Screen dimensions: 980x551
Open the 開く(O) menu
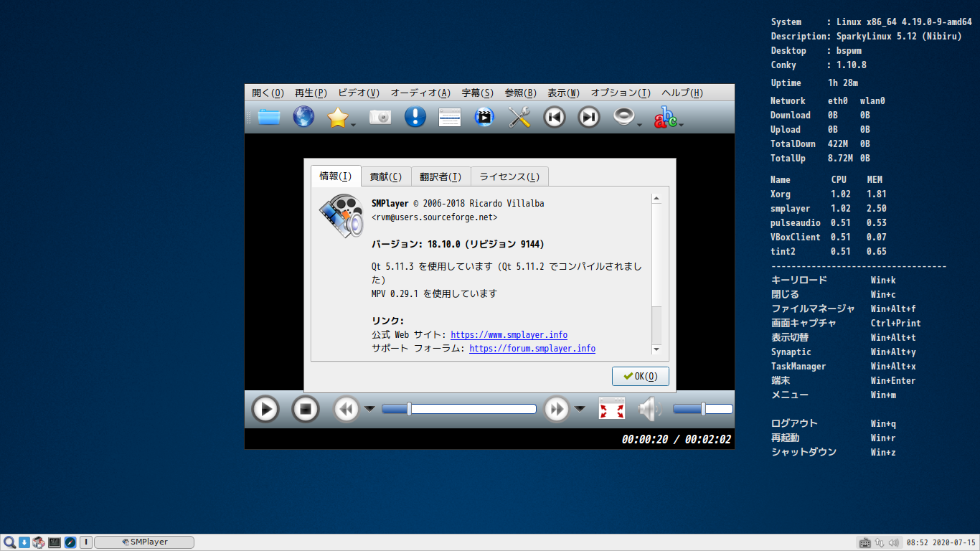tap(268, 93)
